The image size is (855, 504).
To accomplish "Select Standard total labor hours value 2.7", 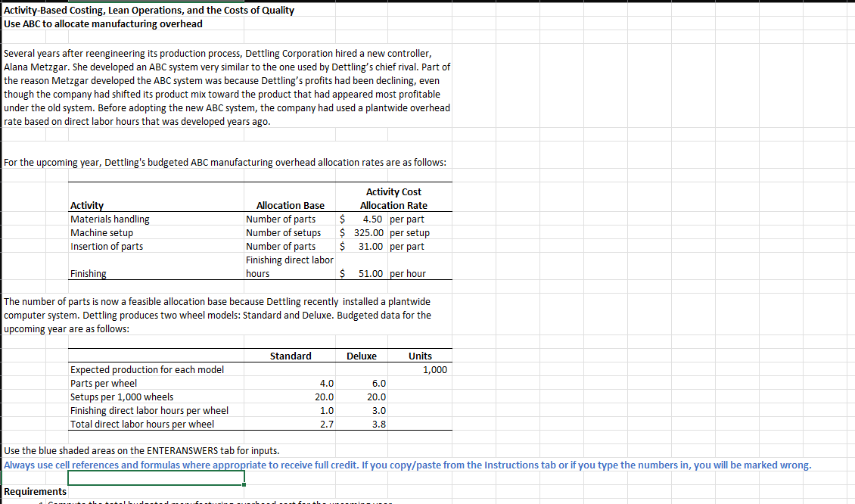I will click(x=327, y=425).
